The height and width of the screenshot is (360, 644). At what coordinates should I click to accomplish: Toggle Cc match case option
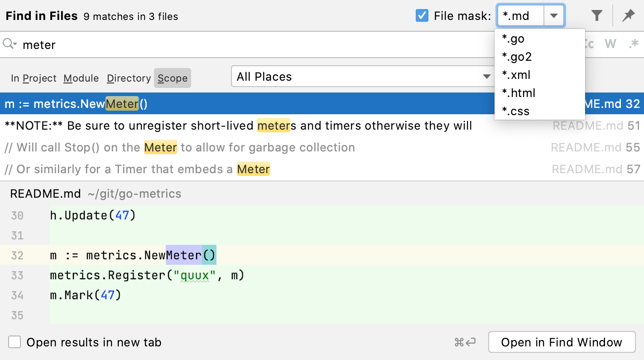[x=586, y=44]
